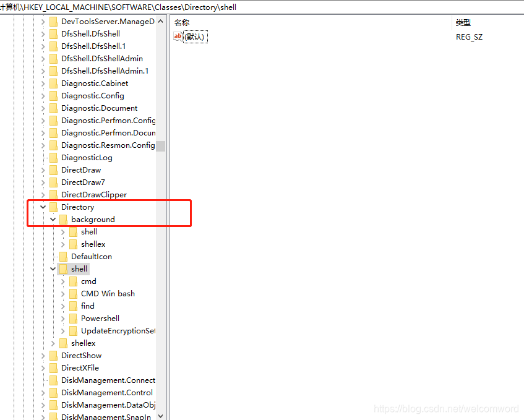Click folder icon of find key
The image size is (524, 420).
73,306
